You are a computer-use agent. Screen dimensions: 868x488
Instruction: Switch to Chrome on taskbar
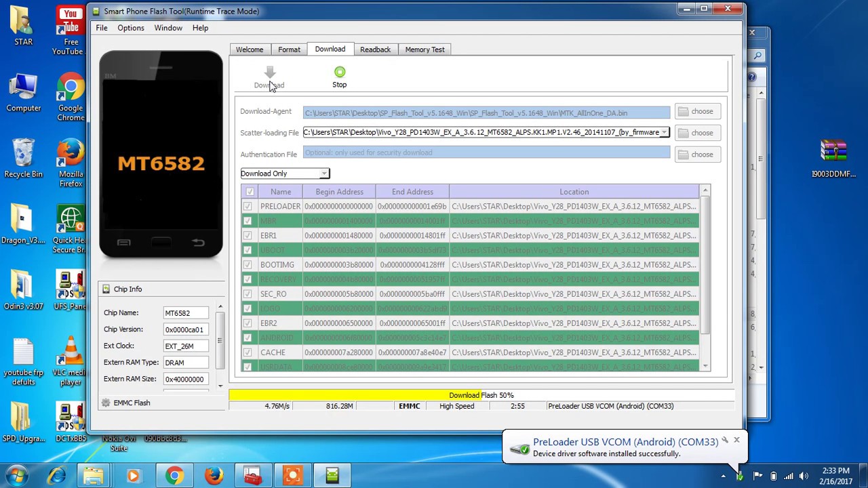tap(174, 476)
